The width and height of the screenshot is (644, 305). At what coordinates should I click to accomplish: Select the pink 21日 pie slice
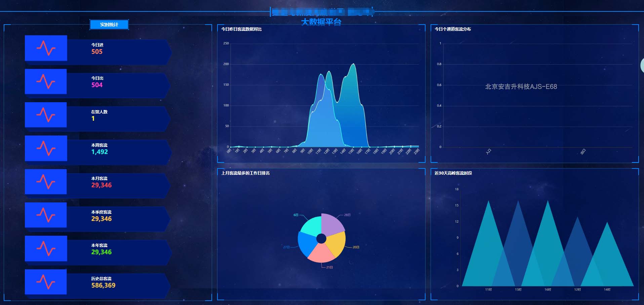[x=321, y=254]
